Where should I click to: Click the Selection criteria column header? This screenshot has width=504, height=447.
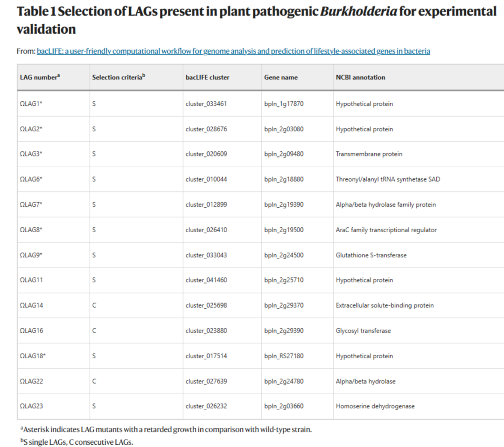119,77
